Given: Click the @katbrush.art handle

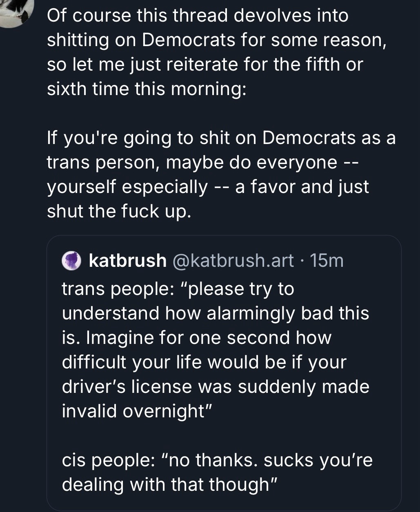Looking at the screenshot, I should pos(233,261).
